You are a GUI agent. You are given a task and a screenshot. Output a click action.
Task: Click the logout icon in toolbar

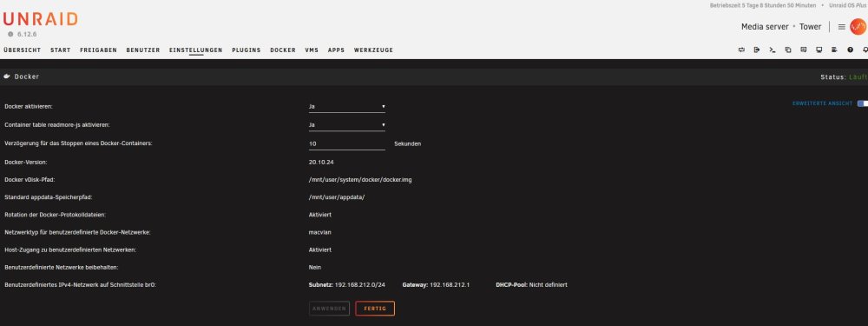pos(757,50)
